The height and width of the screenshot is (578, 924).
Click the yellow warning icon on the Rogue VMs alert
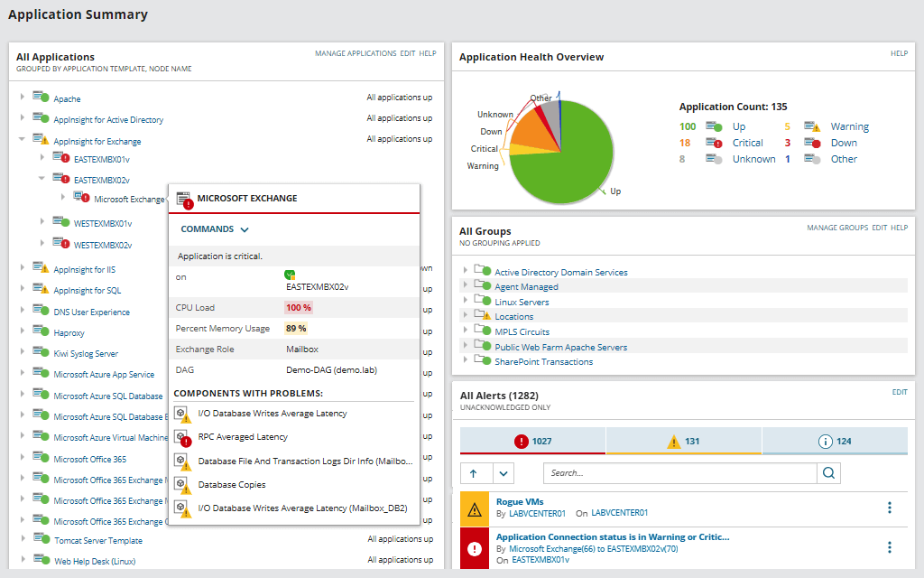click(474, 508)
